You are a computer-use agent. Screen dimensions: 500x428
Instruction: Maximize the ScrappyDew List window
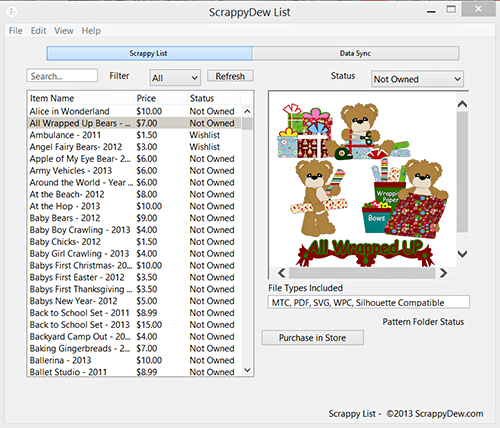pos(451,9)
